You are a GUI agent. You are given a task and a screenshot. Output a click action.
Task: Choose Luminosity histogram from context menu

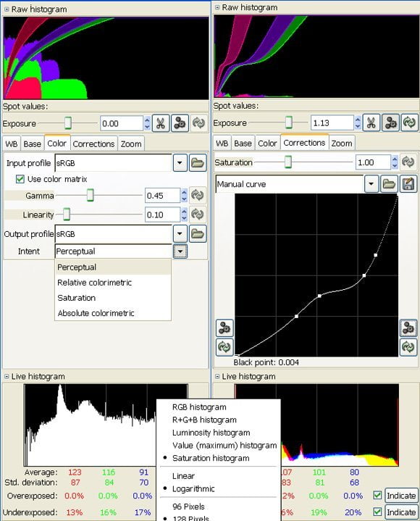pos(211,433)
